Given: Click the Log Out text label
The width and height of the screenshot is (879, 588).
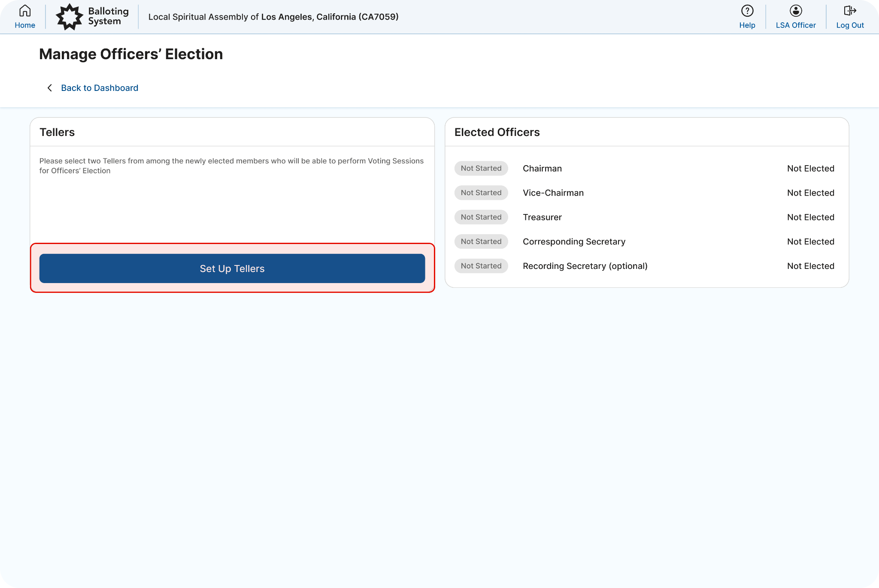Looking at the screenshot, I should [x=850, y=25].
